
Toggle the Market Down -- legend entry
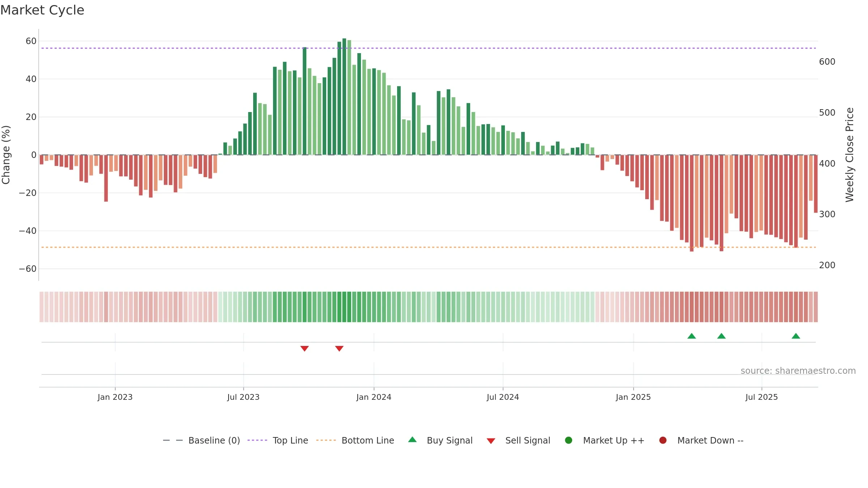[701, 440]
